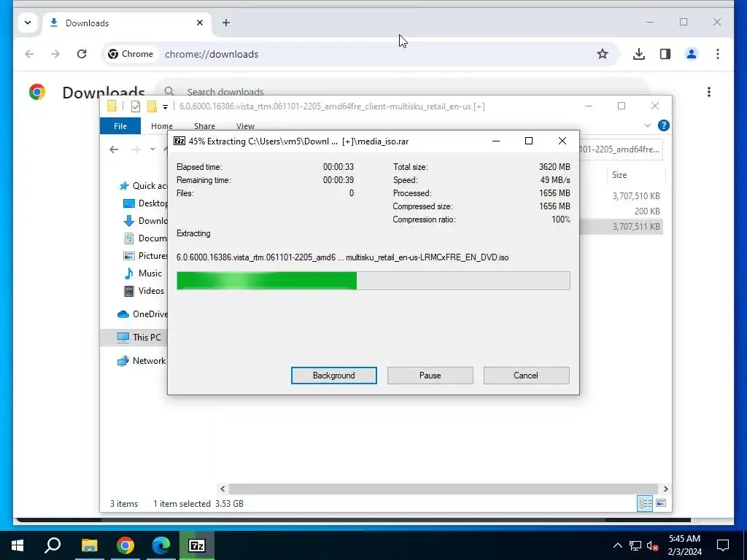This screenshot has height=560, width=747.
Task: Select Pictures in navigation pane
Action: coord(146,256)
